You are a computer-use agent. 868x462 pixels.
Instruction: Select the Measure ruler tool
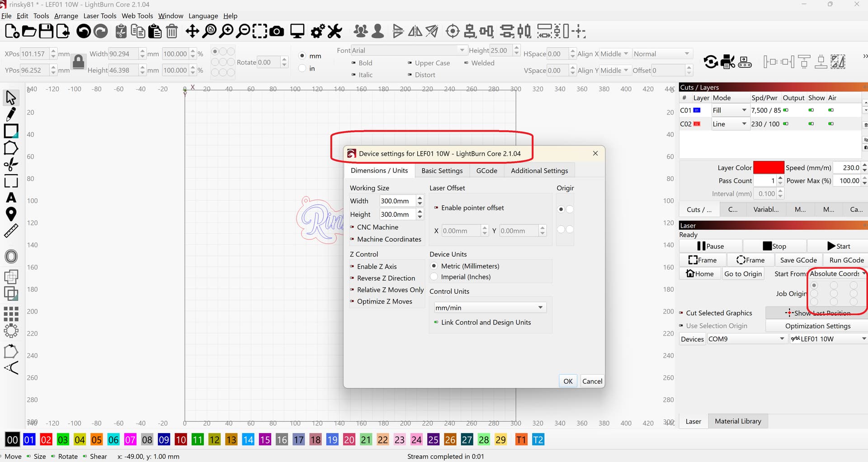pyautogui.click(x=11, y=231)
